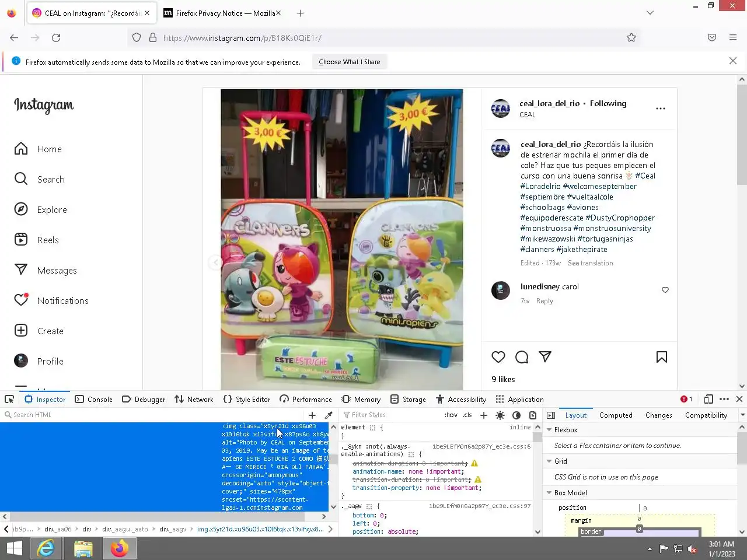
Task: Bookmark page with star icon in URL bar
Action: [x=631, y=38]
